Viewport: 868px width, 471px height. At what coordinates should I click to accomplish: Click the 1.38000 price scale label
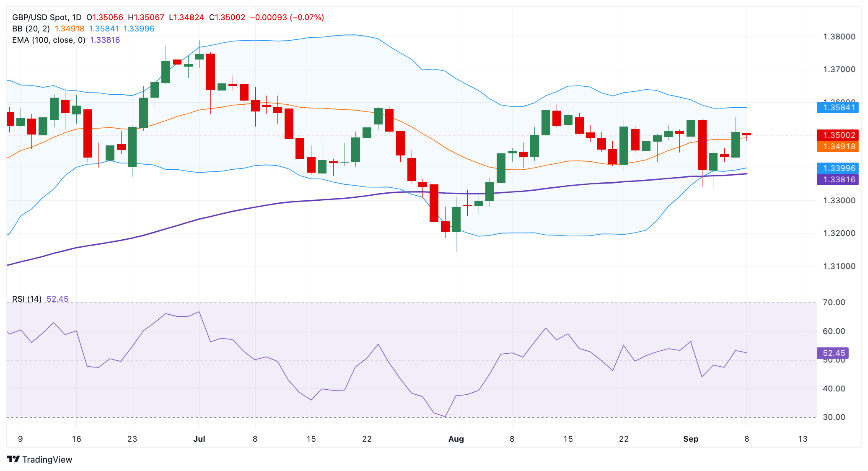(x=839, y=37)
